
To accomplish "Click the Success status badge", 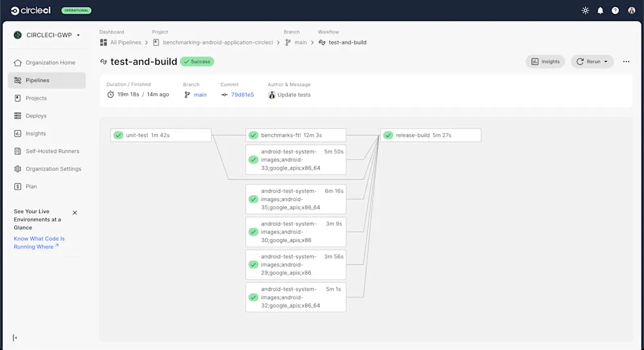I will point(197,62).
